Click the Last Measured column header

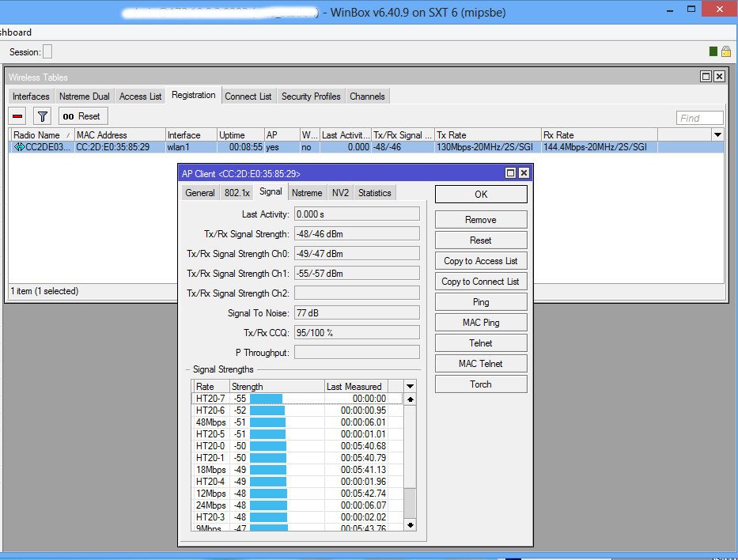[356, 386]
